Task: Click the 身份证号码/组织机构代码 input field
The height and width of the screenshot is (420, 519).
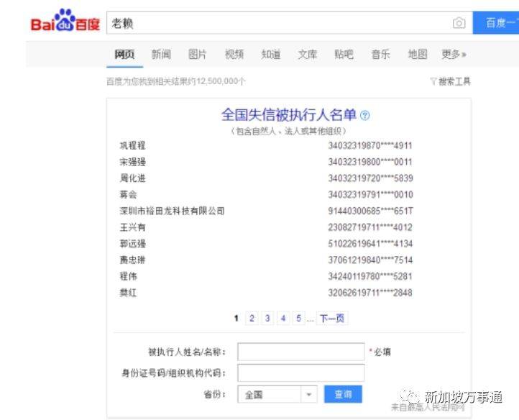Action: [300, 373]
